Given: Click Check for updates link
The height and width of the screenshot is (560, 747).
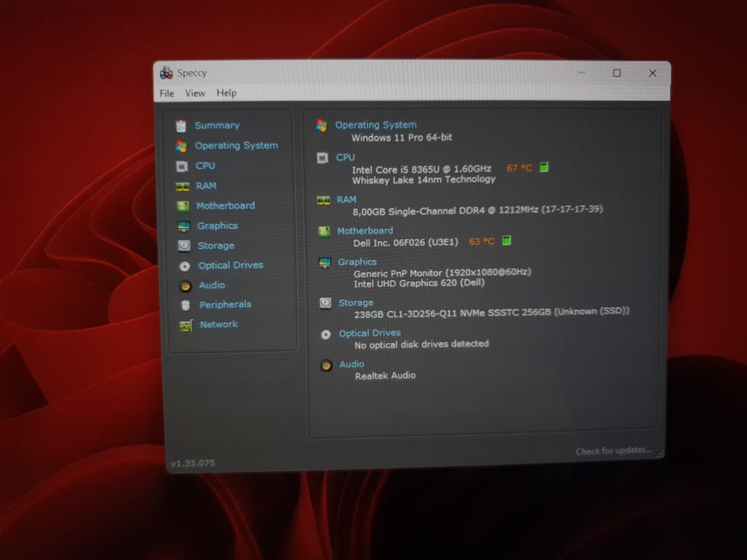Looking at the screenshot, I should [x=614, y=451].
